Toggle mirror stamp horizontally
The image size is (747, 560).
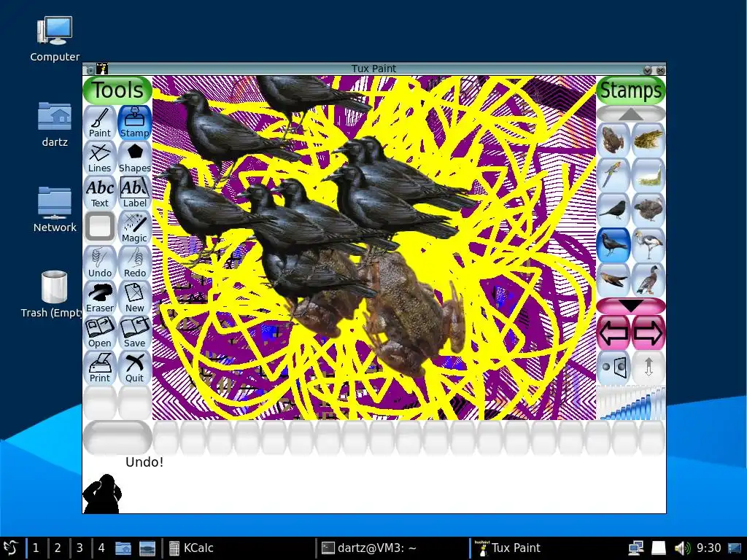[x=613, y=367]
